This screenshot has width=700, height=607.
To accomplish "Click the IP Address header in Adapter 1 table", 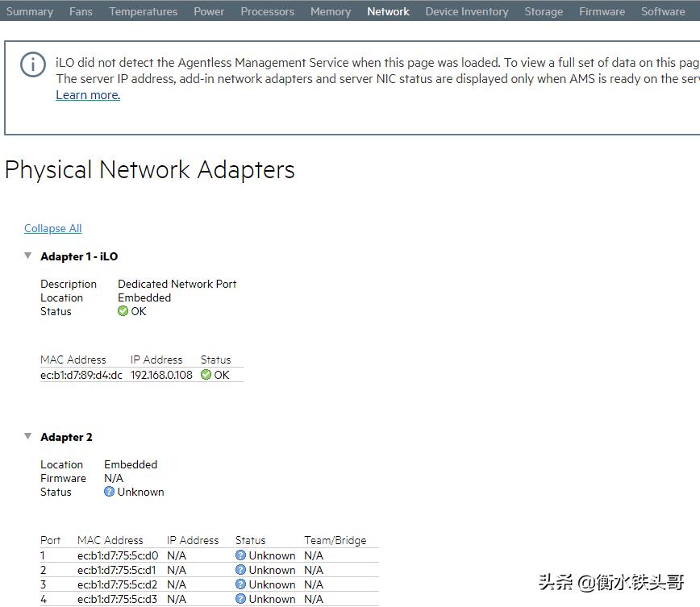I will pos(156,360).
